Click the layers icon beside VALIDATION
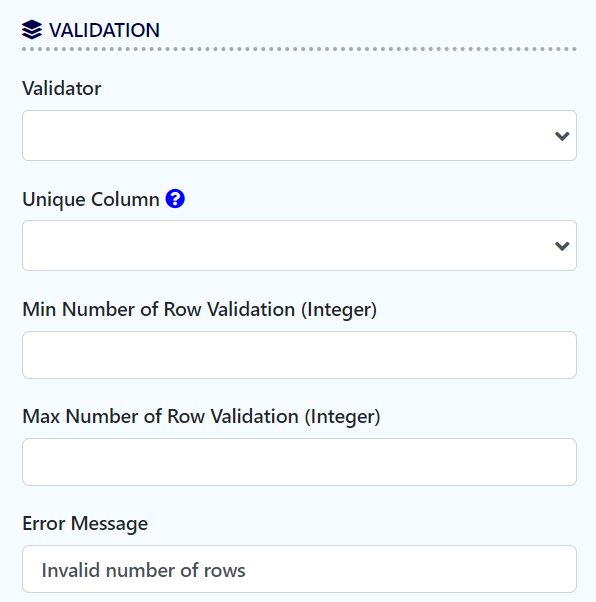This screenshot has width=596, height=602. (x=32, y=30)
